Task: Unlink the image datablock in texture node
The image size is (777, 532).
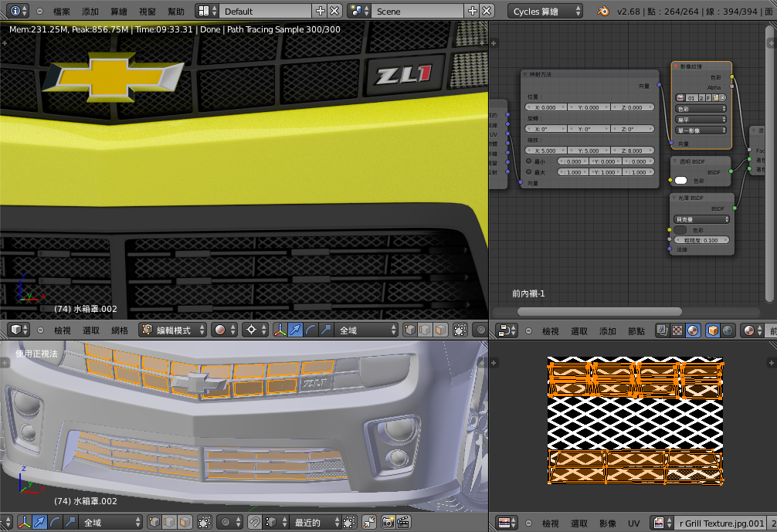Action: (x=723, y=97)
